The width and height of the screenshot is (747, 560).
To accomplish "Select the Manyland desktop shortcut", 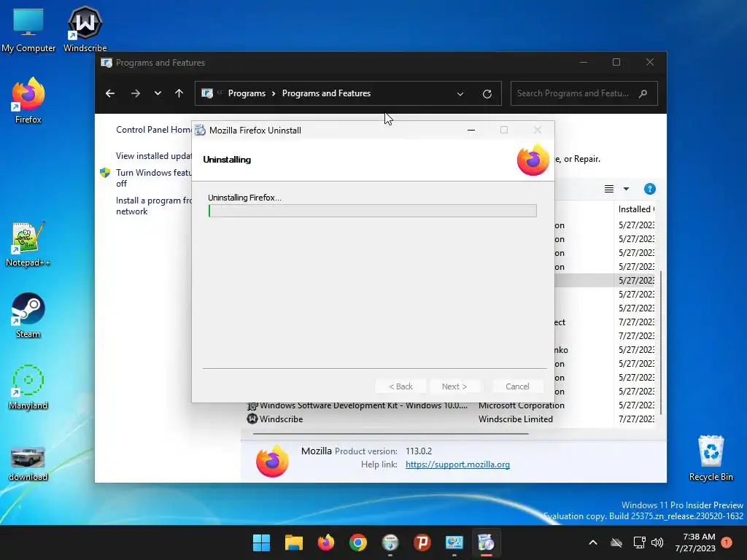I will coord(28,386).
